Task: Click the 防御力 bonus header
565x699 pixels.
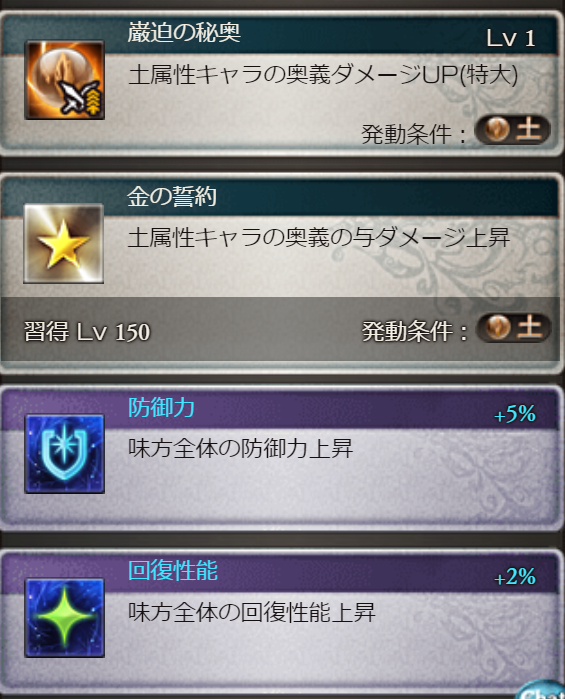Action: [x=161, y=407]
